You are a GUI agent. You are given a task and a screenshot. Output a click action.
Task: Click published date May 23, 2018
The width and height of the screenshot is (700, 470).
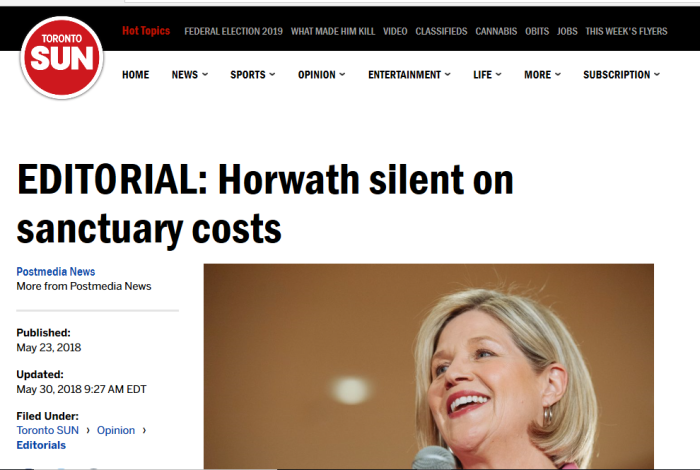[49, 348]
